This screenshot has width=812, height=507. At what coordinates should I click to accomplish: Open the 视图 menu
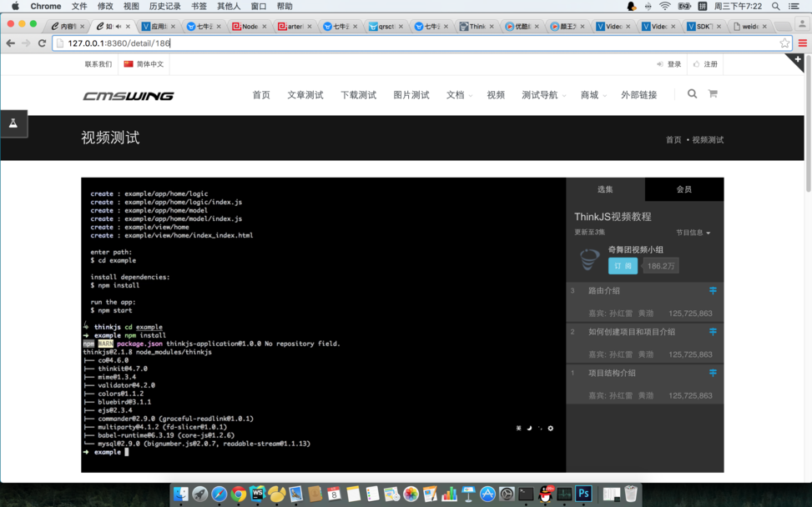tap(131, 6)
